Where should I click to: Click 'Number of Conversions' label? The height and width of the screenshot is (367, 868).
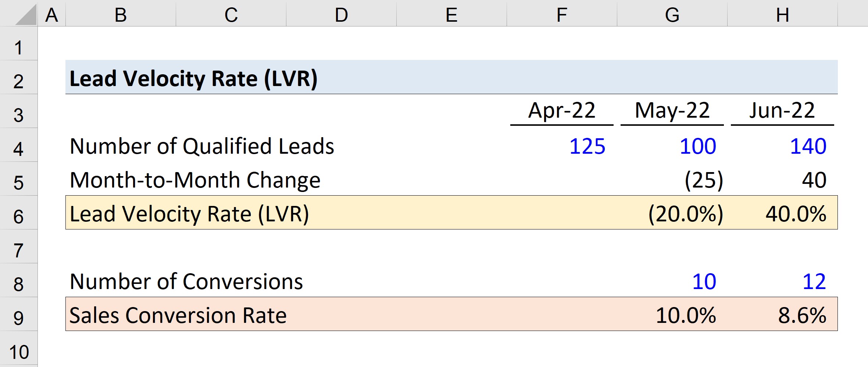point(186,282)
